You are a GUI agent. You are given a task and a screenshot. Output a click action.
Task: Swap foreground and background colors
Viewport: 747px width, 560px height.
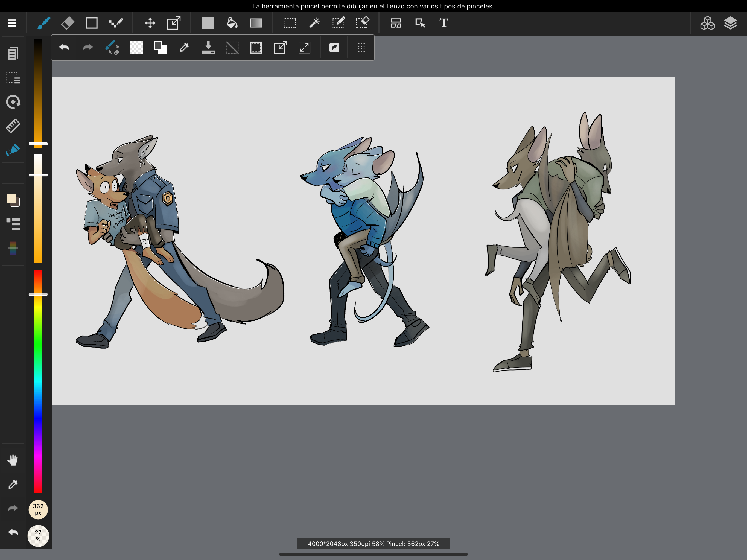click(x=160, y=48)
